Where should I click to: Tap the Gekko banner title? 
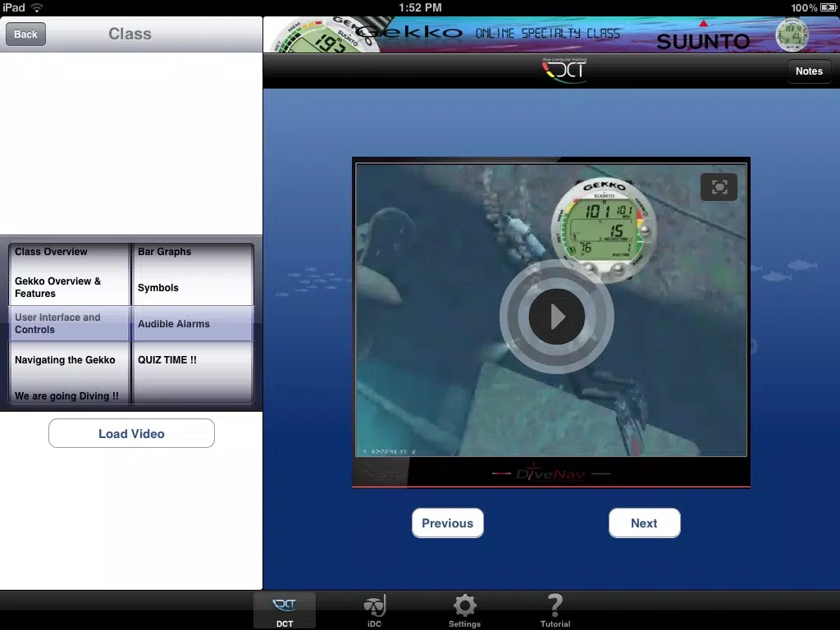[x=409, y=32]
